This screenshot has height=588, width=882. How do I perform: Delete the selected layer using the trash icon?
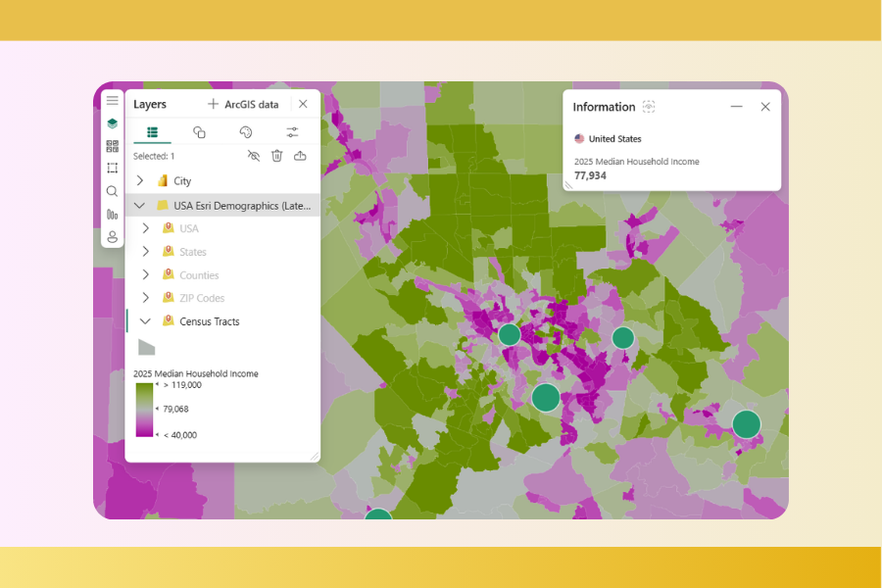pos(277,155)
